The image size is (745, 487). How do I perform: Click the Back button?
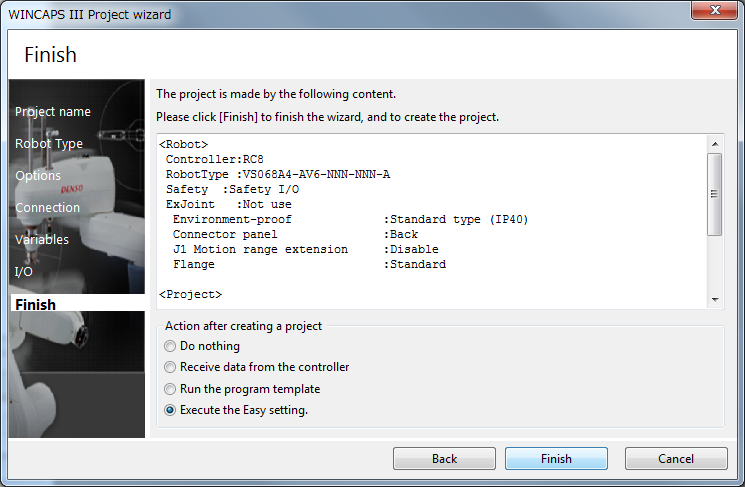click(x=444, y=459)
